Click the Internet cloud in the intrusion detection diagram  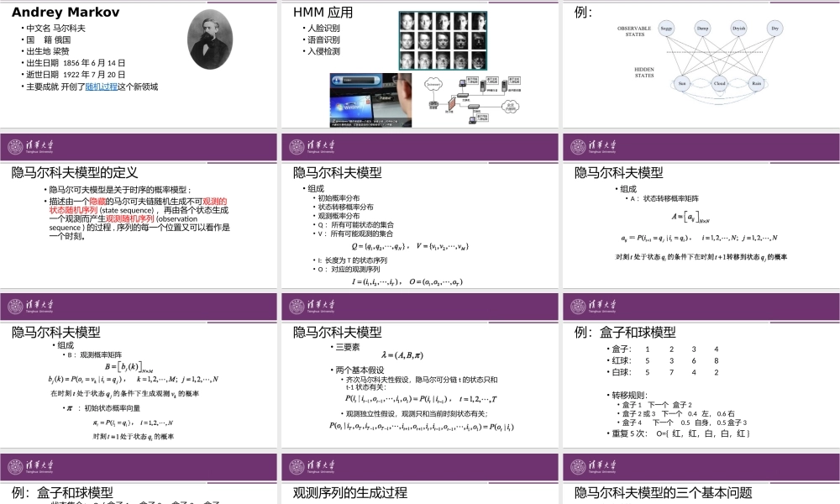(433, 84)
